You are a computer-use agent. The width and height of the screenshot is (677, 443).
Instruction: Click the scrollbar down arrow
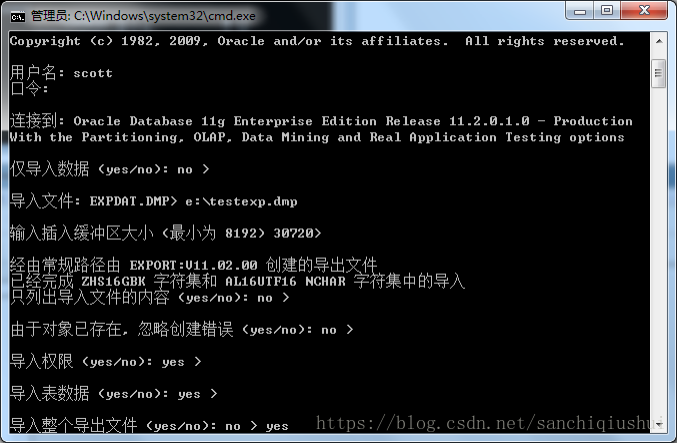point(659,424)
